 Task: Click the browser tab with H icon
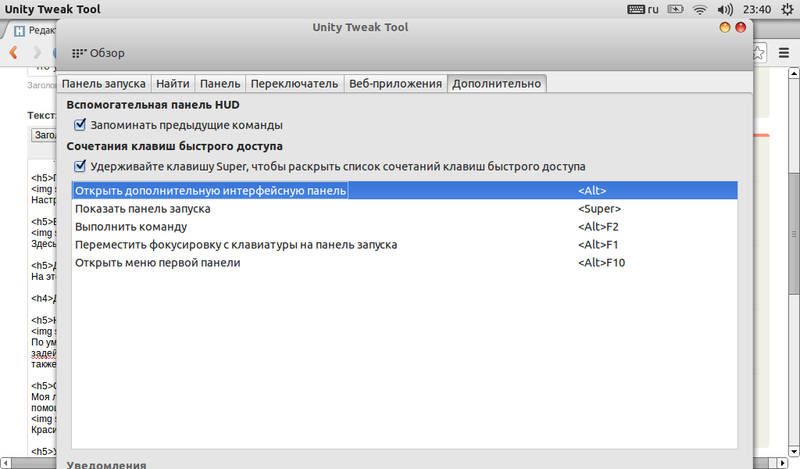click(33, 31)
